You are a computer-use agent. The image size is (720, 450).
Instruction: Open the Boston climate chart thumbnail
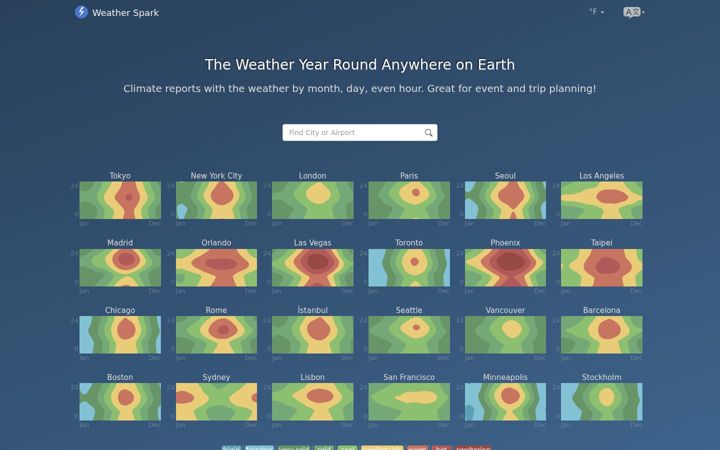click(x=120, y=402)
